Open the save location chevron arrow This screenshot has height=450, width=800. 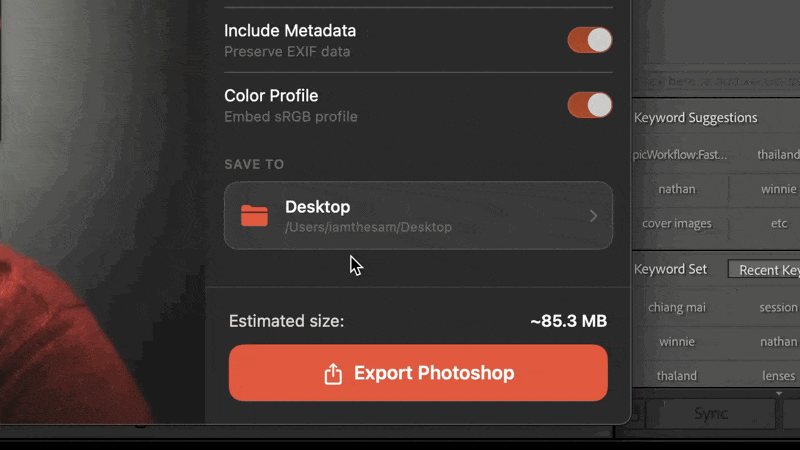[593, 216]
